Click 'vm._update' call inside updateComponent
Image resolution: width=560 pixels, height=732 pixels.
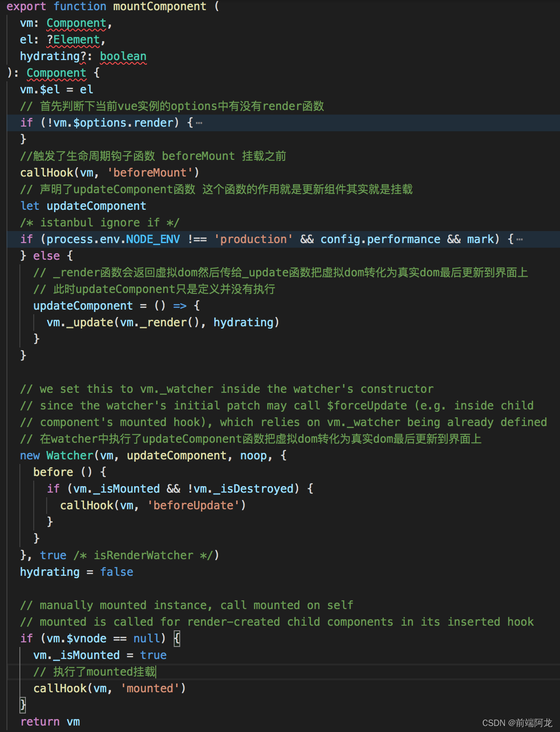click(80, 323)
